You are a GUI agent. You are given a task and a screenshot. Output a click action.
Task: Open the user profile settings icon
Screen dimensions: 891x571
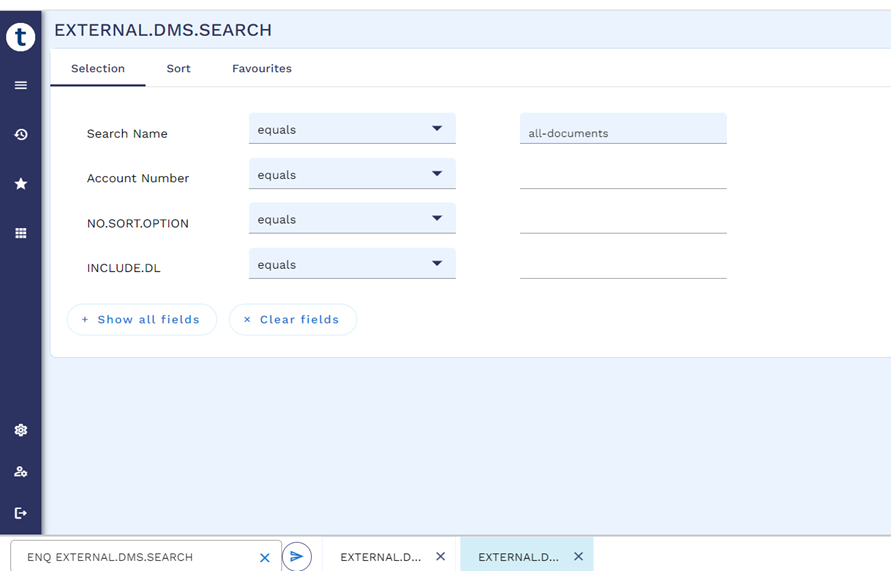coord(20,472)
